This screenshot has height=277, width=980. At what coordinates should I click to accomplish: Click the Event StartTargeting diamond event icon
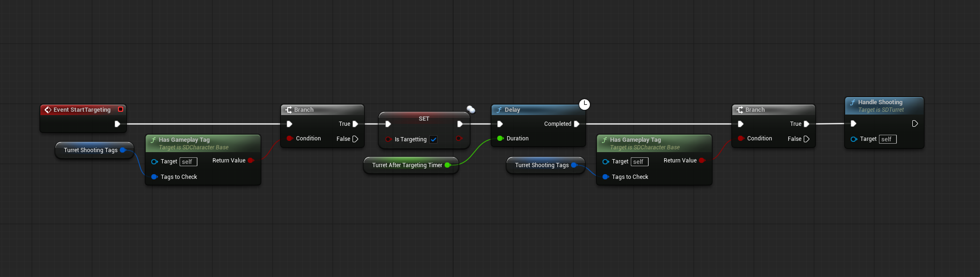pyautogui.click(x=47, y=110)
